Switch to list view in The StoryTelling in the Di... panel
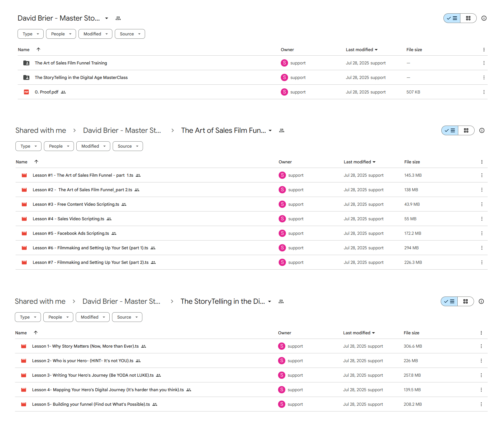 coord(449,301)
